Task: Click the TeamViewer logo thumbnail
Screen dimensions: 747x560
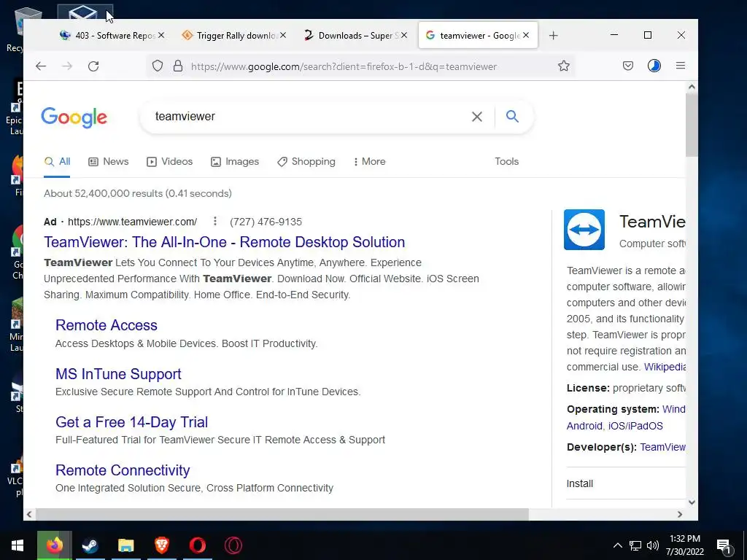Action: pos(584,230)
